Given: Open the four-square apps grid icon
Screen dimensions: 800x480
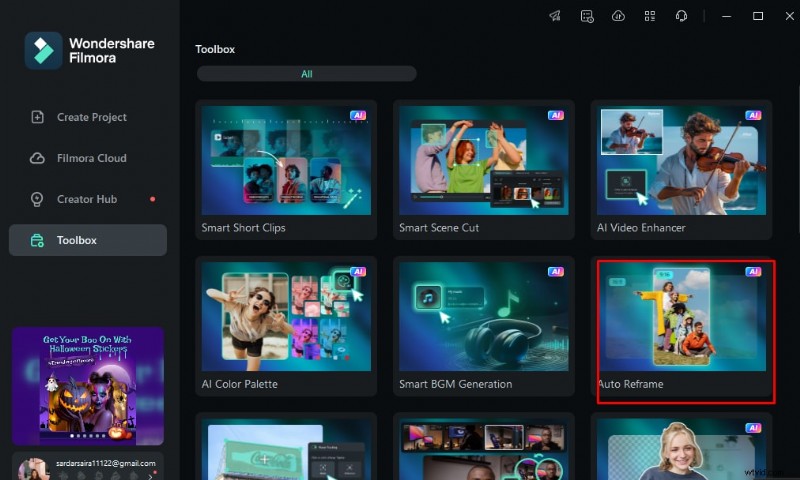Looking at the screenshot, I should tap(649, 16).
